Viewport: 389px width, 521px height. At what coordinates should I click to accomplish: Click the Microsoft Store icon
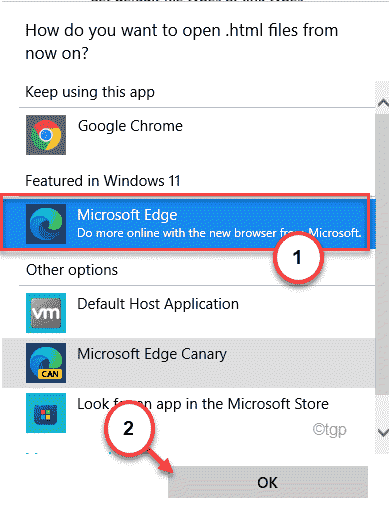click(x=46, y=413)
